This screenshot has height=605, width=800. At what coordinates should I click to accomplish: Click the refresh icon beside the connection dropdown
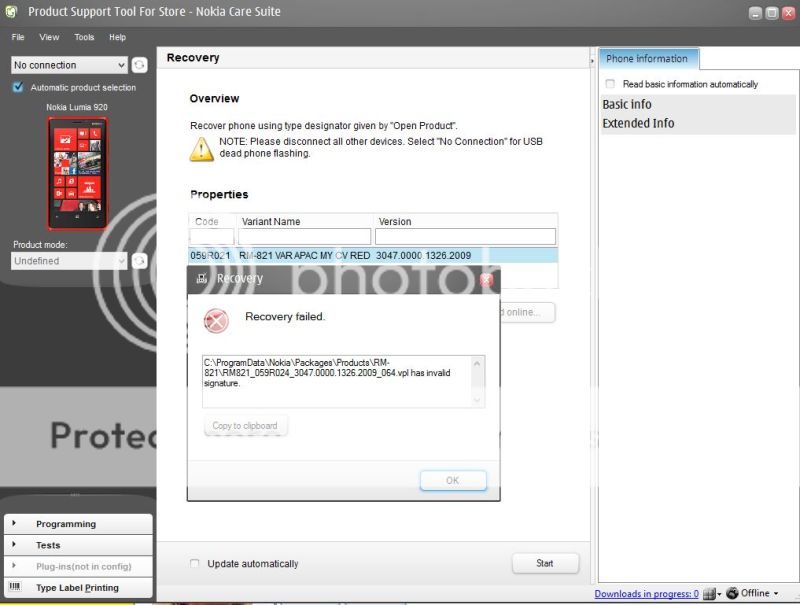[140, 65]
